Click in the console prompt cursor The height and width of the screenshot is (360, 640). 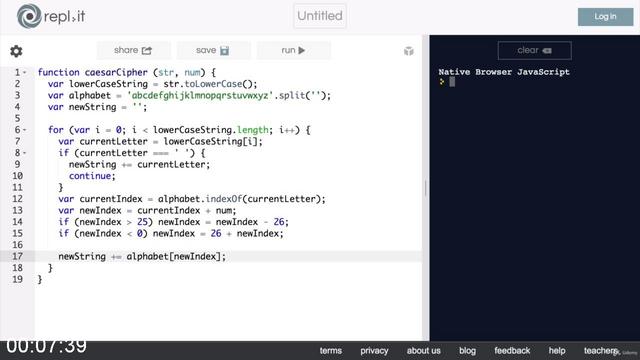click(x=452, y=82)
